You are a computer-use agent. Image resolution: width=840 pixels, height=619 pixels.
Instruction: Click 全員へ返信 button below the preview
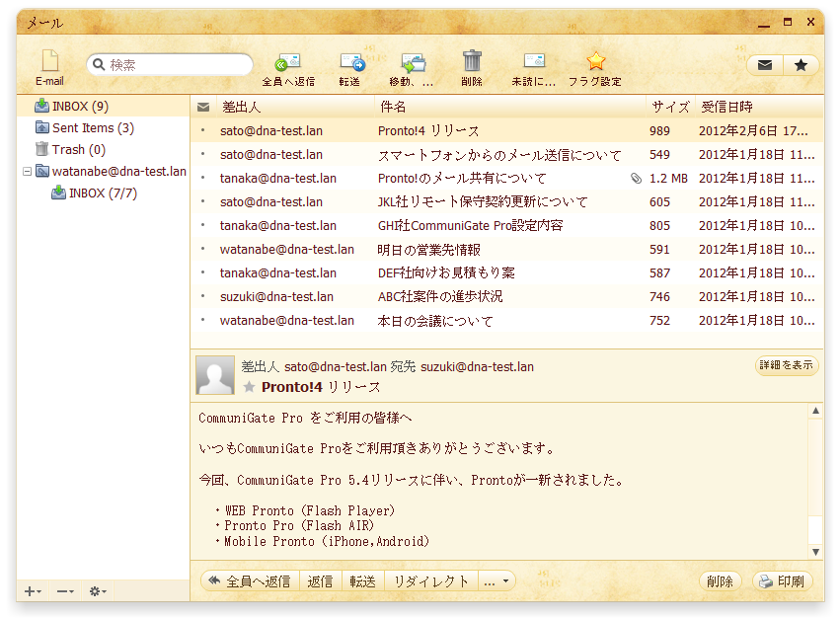[250, 581]
